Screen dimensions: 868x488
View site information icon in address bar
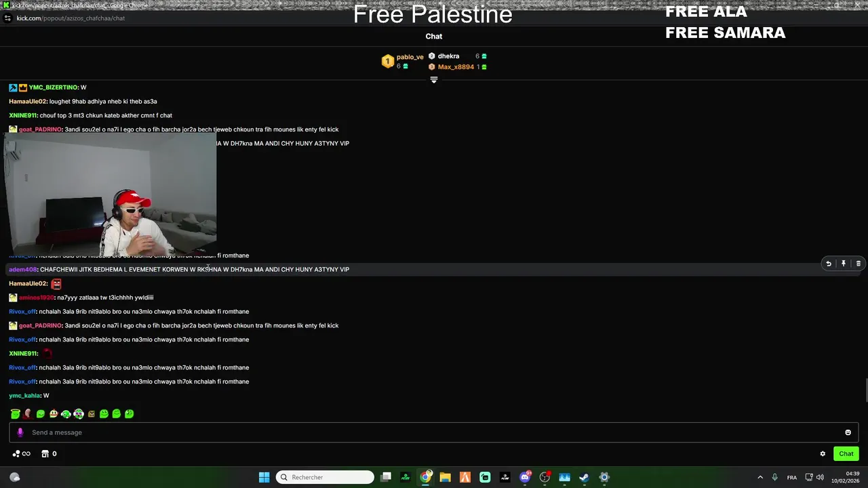click(7, 18)
